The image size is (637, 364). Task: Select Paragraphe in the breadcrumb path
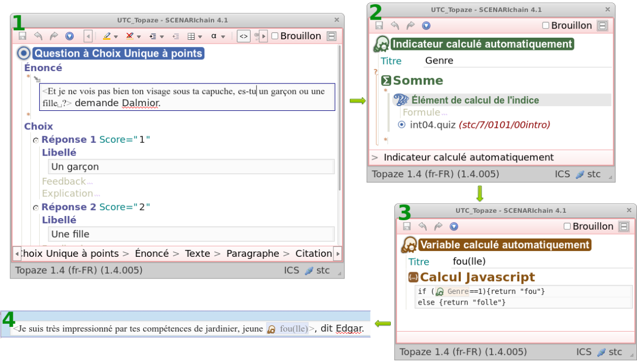[x=253, y=254]
